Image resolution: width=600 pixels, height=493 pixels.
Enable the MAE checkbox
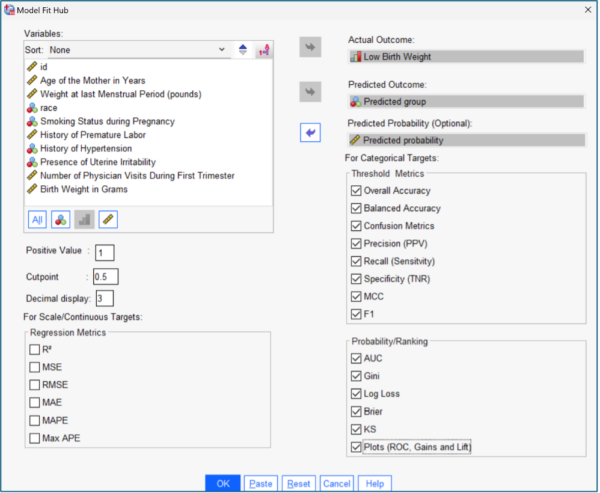tap(34, 402)
